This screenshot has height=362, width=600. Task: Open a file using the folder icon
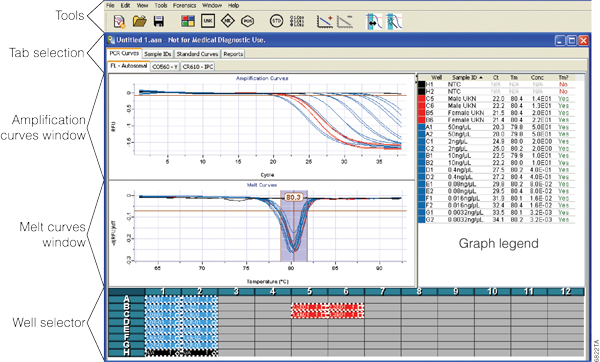pos(139,21)
